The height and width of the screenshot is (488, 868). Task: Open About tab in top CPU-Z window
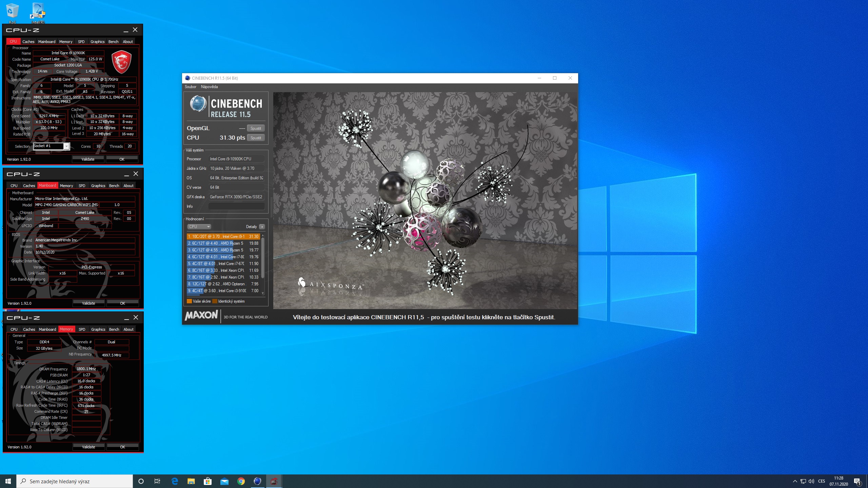tap(128, 42)
